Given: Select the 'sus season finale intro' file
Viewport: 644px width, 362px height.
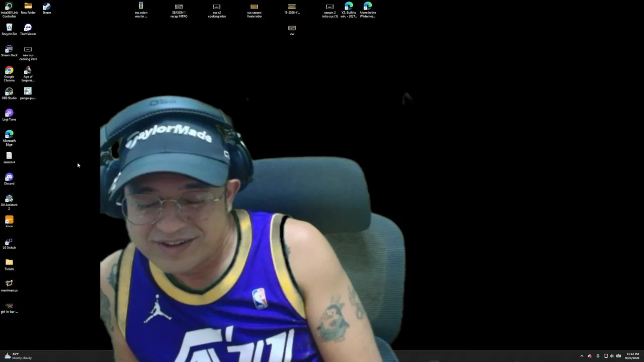Looking at the screenshot, I should point(254,10).
